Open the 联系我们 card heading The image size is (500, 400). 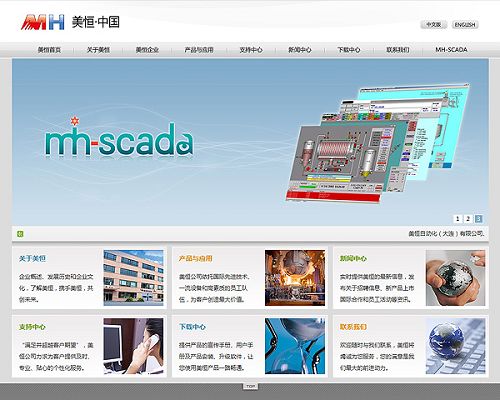[x=353, y=327]
